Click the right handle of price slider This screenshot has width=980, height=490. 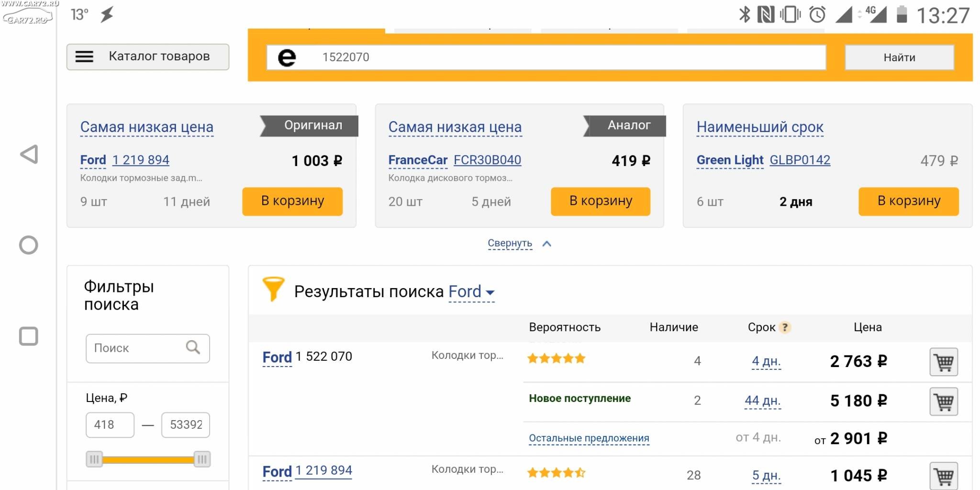[x=202, y=459]
